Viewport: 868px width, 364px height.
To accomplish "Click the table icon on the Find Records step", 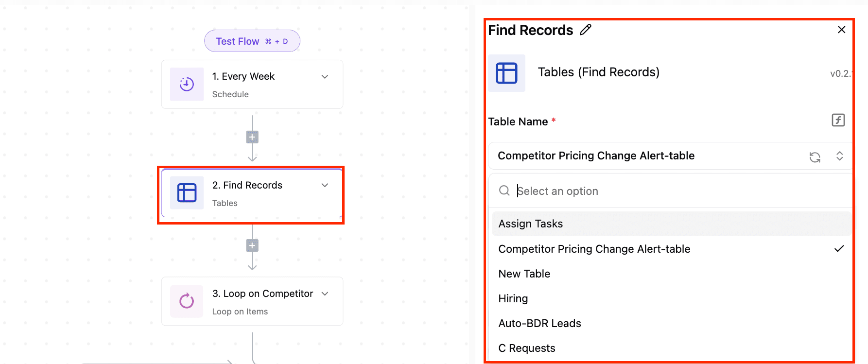I will (187, 193).
